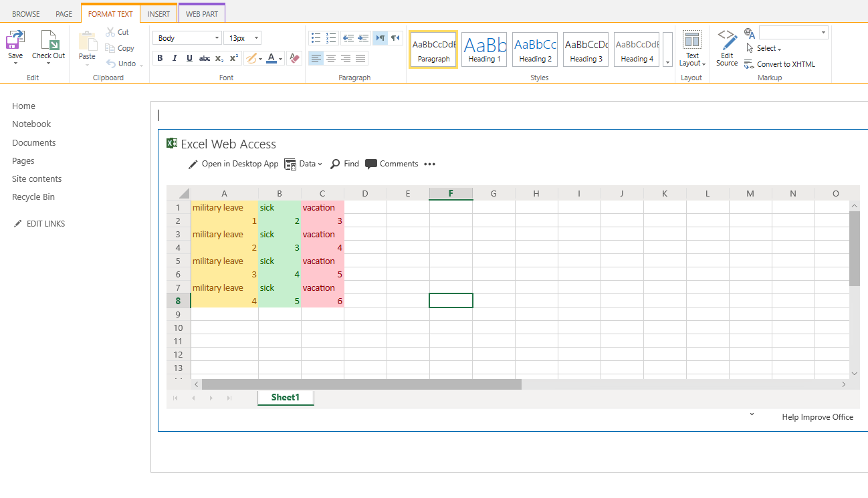Click the Copy icon in the Clipboard group
Image resolution: width=868 pixels, height=498 pixels.
tap(110, 48)
